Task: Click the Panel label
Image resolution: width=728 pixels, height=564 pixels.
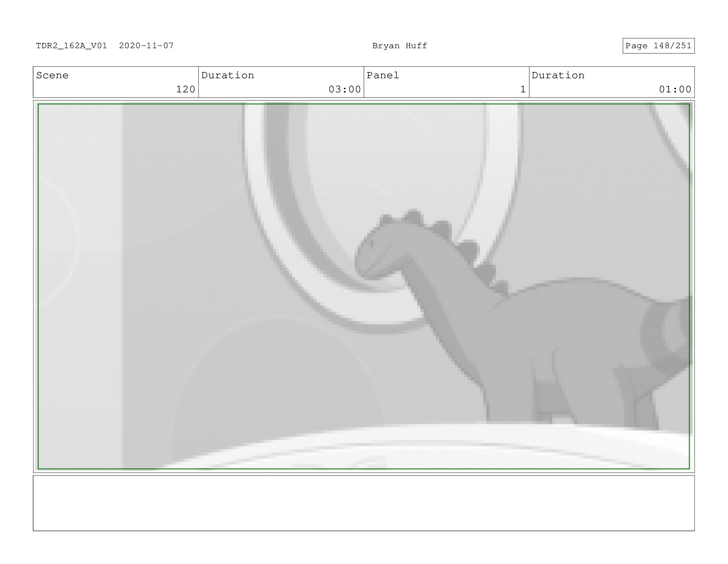Action: (383, 75)
